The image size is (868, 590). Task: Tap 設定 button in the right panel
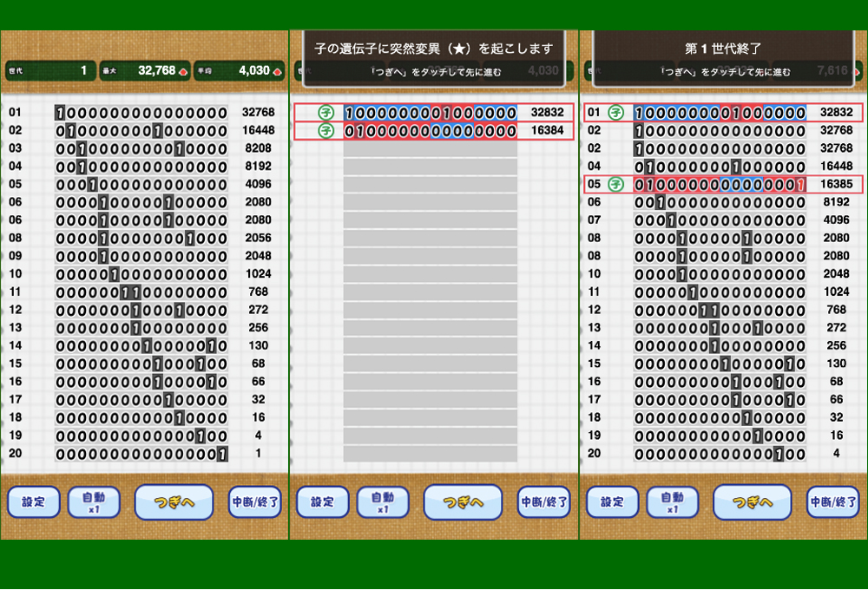pos(612,502)
